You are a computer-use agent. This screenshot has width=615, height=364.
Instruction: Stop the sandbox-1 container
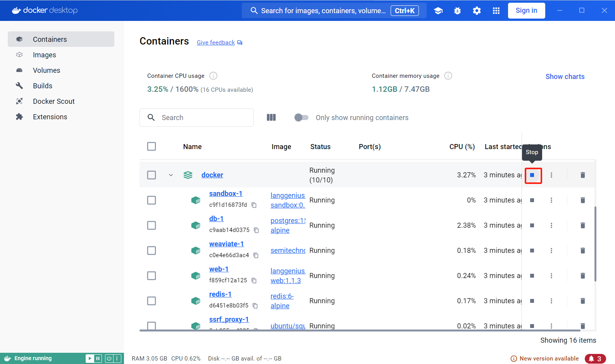[x=532, y=200]
